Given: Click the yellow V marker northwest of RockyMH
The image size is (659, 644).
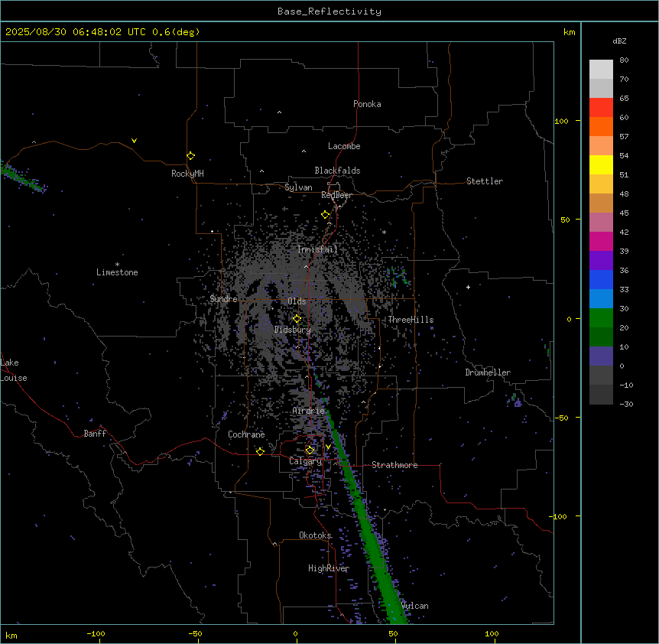Looking at the screenshot, I should pyautogui.click(x=134, y=141).
